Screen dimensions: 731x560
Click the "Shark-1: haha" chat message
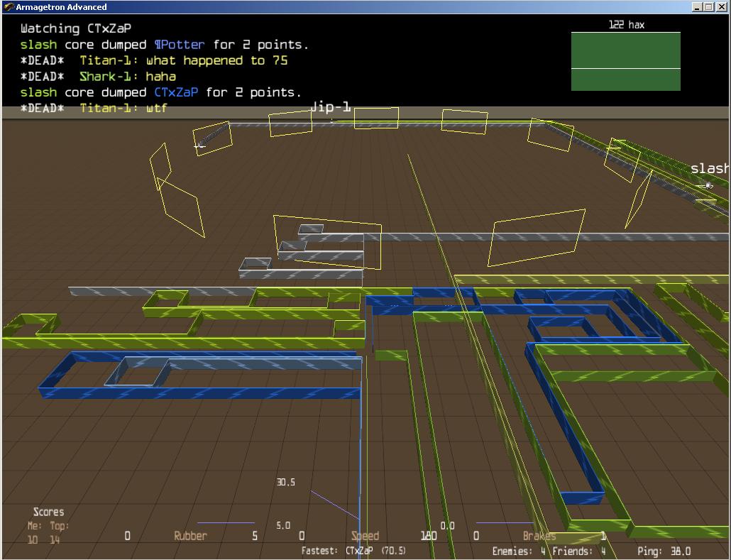[99, 77]
